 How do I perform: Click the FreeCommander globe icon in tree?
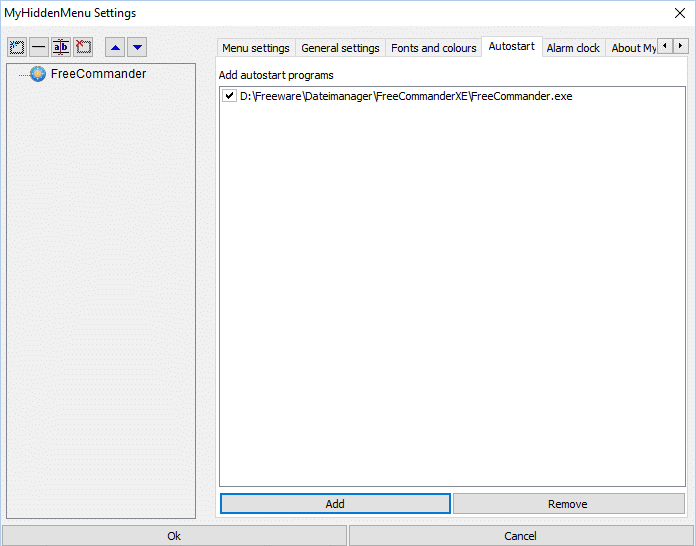tap(38, 74)
